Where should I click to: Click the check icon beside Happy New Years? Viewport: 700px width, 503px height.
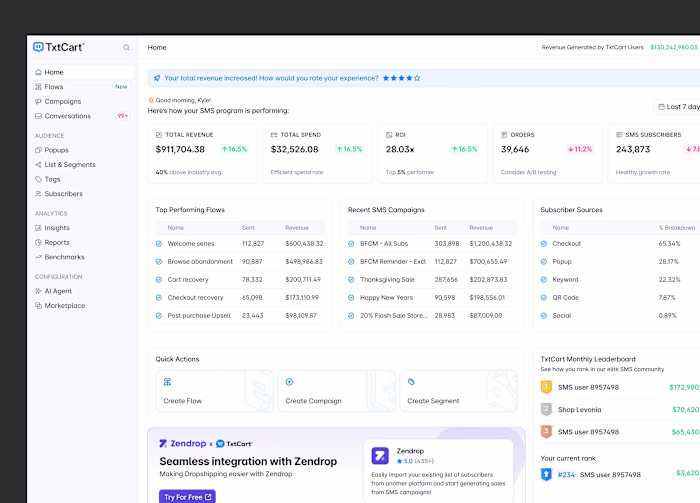351,298
